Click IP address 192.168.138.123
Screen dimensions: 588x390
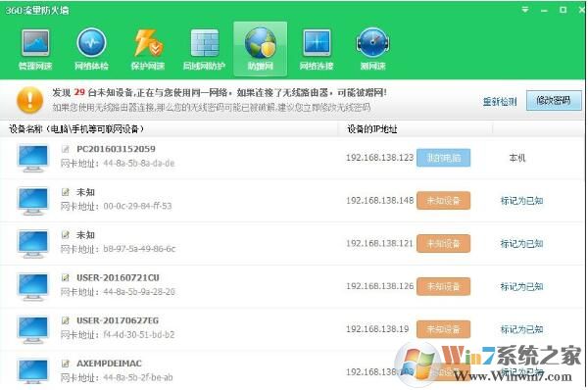(x=379, y=158)
